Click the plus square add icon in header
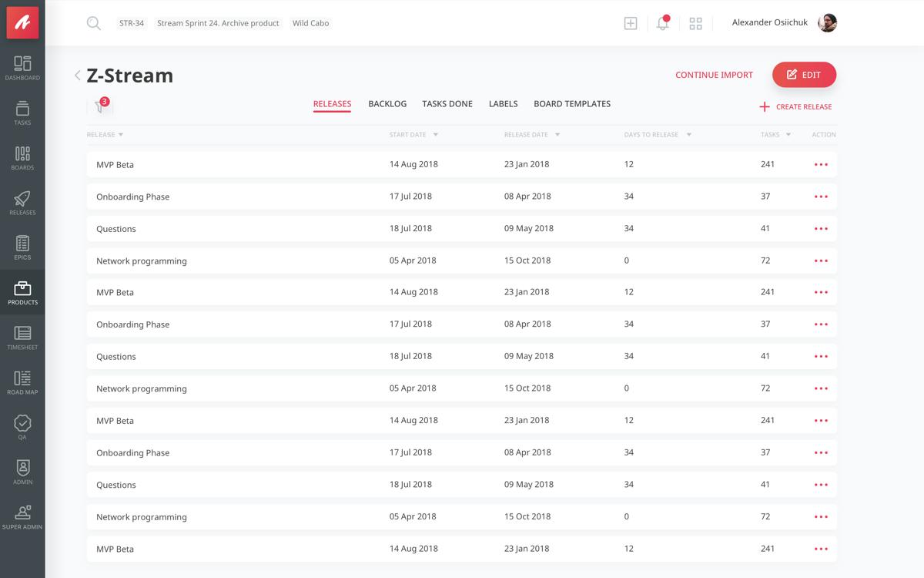 coord(631,23)
